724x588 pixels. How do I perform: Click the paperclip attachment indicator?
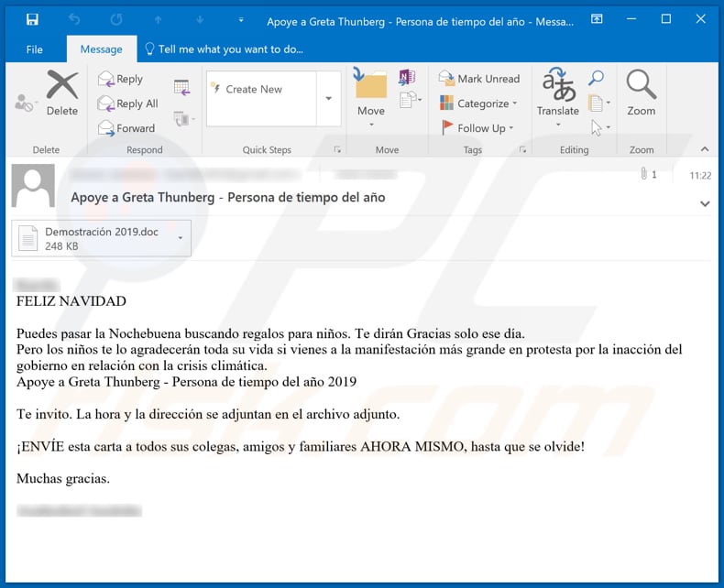(x=648, y=174)
